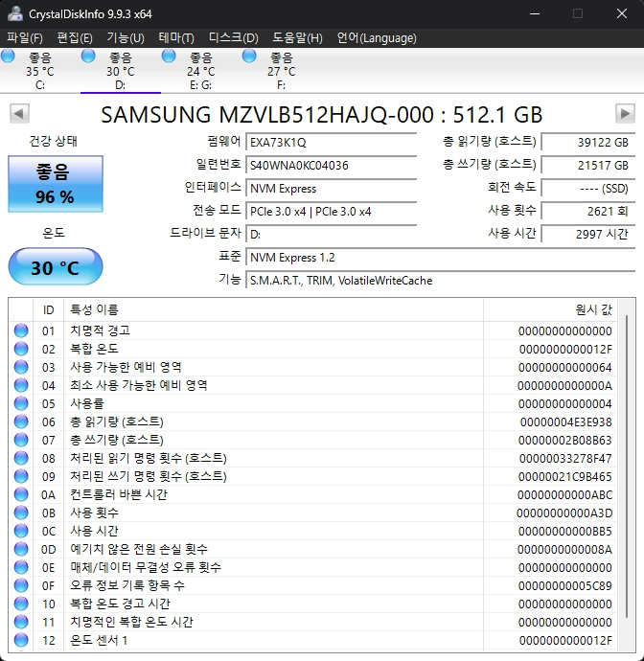644x661 pixels.
Task: Select the C: drive tab at 35 °C
Action: tap(40, 71)
